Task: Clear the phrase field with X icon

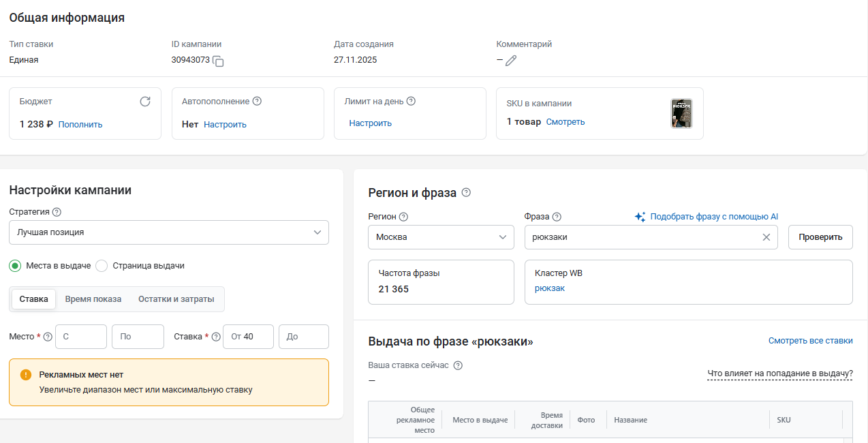Action: tap(766, 237)
